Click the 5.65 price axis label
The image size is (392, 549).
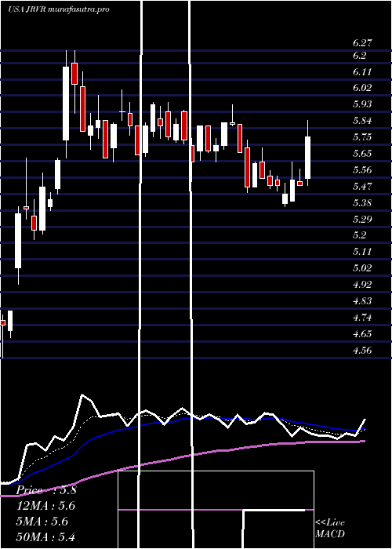[x=362, y=154]
